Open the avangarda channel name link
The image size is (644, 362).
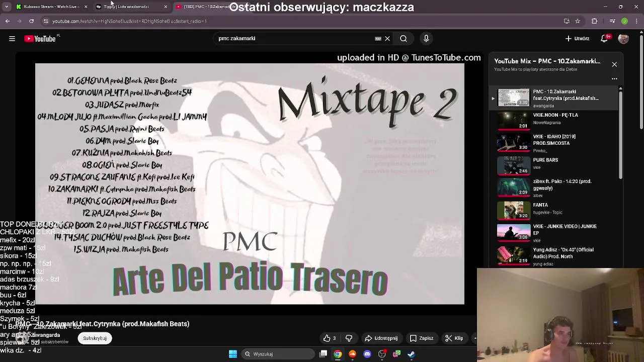click(47, 335)
